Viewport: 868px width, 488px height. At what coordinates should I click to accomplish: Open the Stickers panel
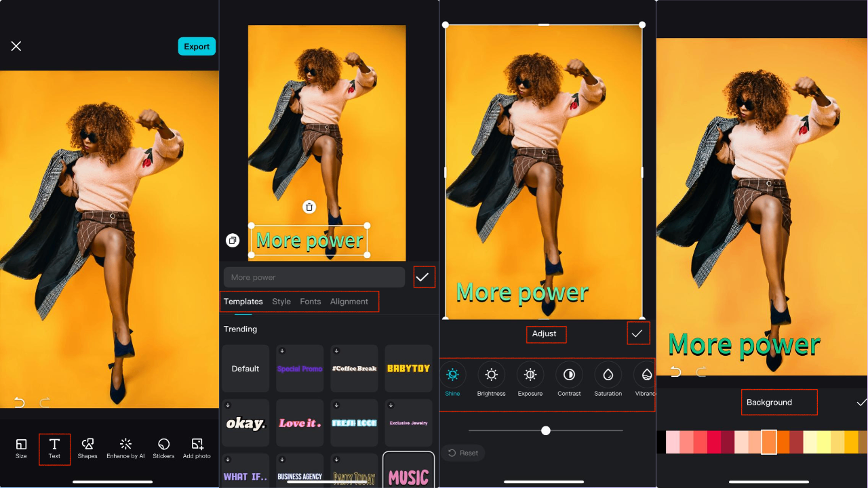163,449
